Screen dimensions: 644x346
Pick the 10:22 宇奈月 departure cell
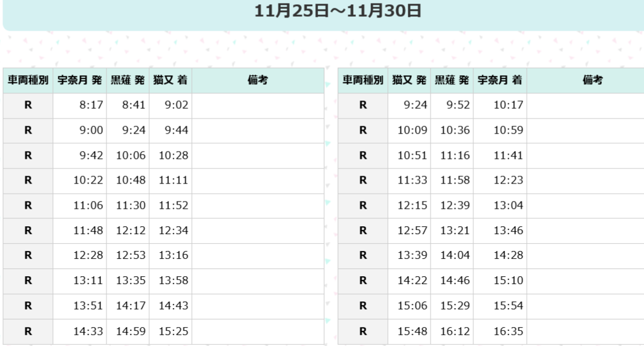point(88,180)
